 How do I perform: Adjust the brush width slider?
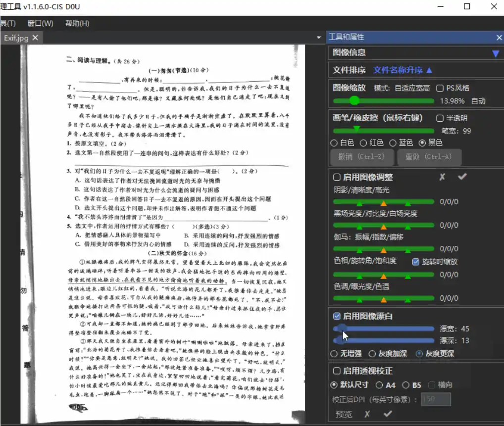(384, 131)
